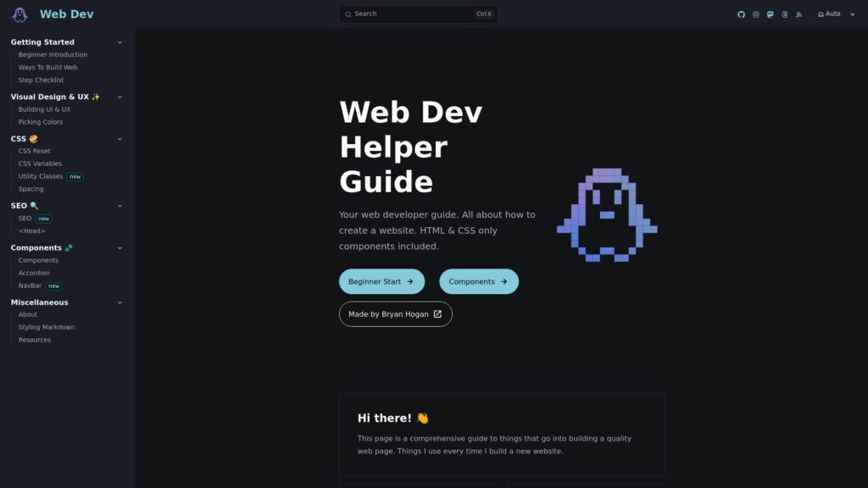
Task: Open the RSS feed icon
Action: tap(799, 14)
